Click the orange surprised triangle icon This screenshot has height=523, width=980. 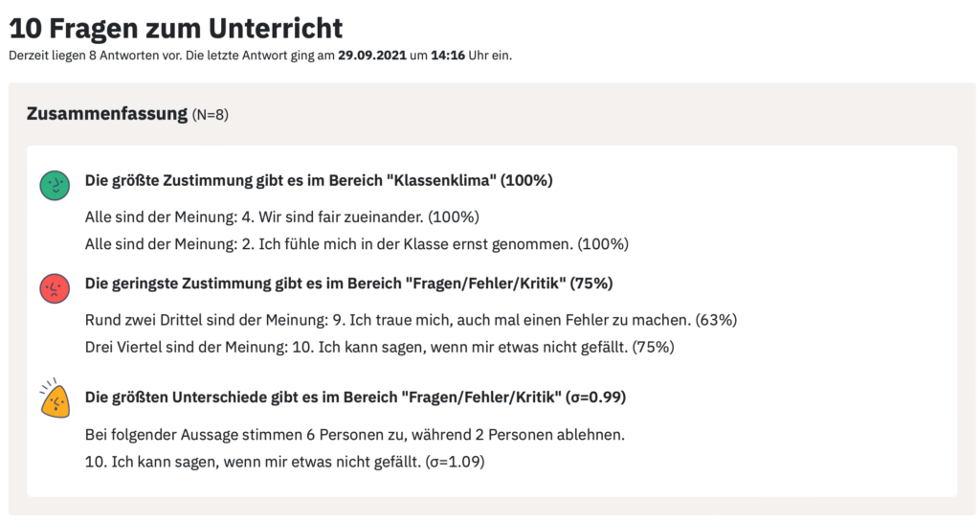tap(55, 398)
